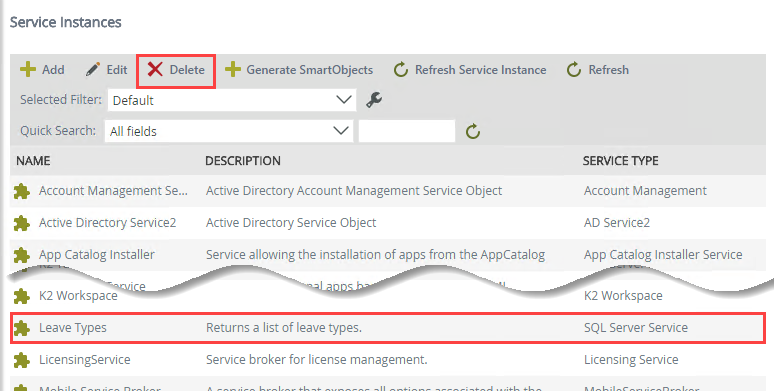774x391 pixels.
Task: Click the quick search refresh icon
Action: coord(473,131)
